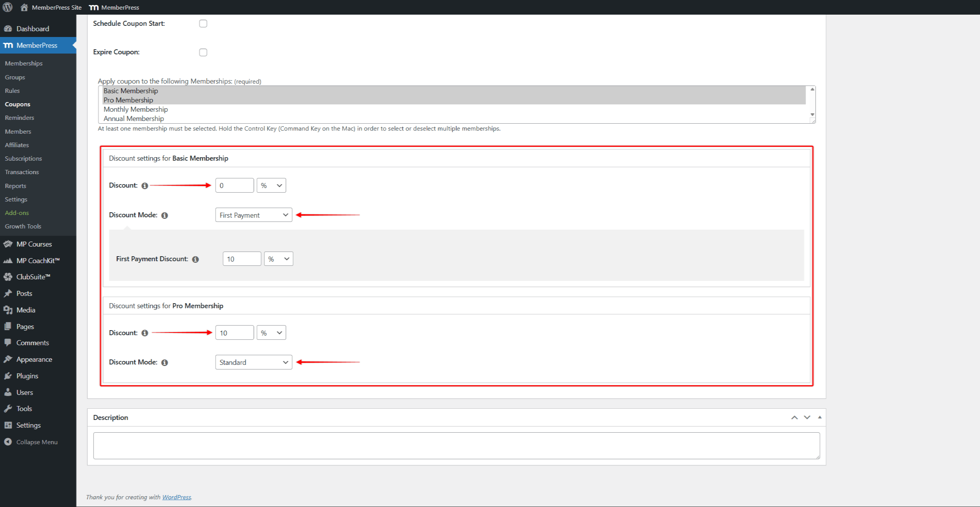Open the ClubSuite section
980x507 pixels.
click(33, 277)
